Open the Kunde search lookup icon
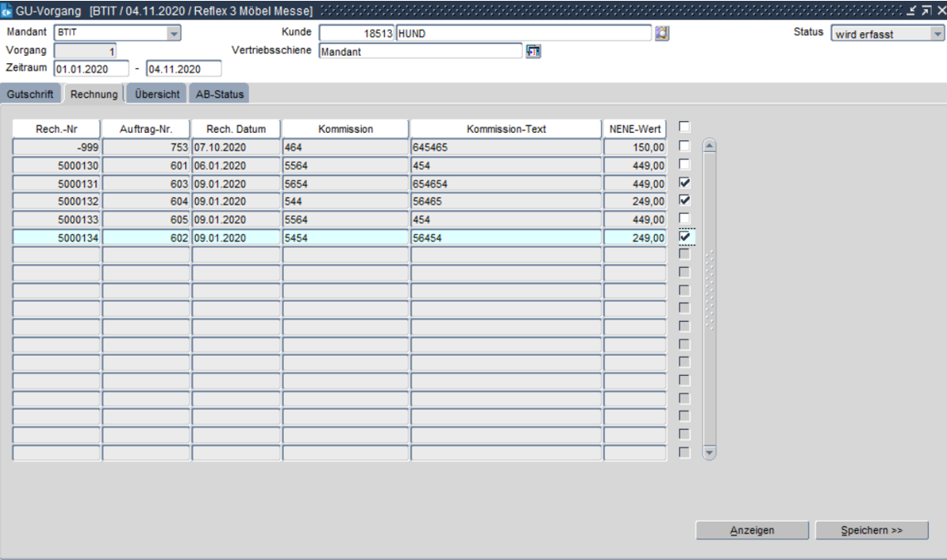 click(x=662, y=33)
